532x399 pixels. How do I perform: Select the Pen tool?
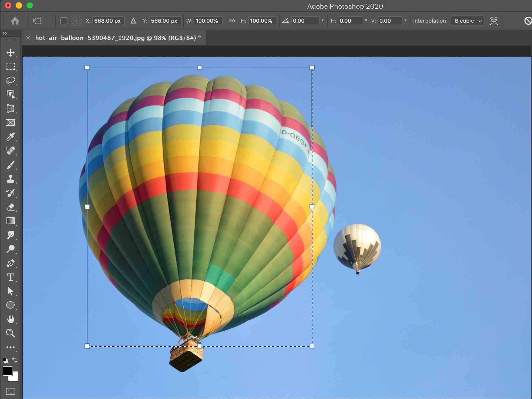coord(11,263)
